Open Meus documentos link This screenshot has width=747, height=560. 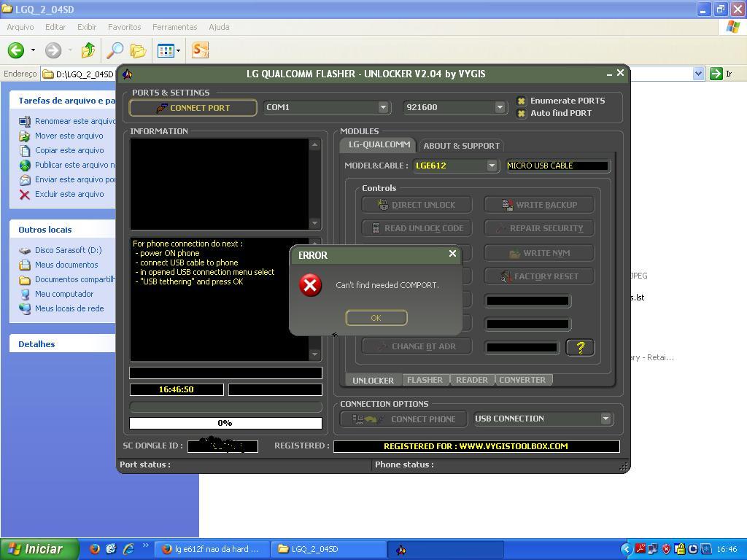[66, 265]
